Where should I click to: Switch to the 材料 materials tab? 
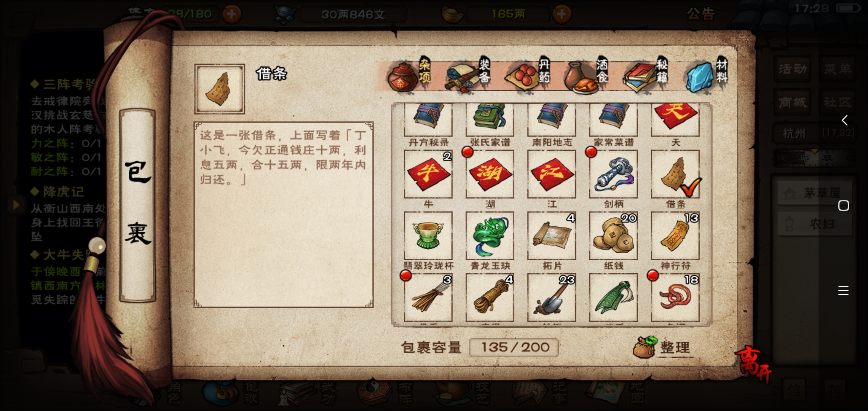coord(707,75)
